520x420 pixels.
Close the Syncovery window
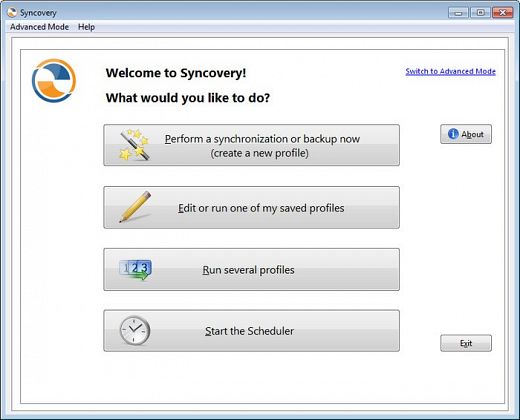[502, 13]
